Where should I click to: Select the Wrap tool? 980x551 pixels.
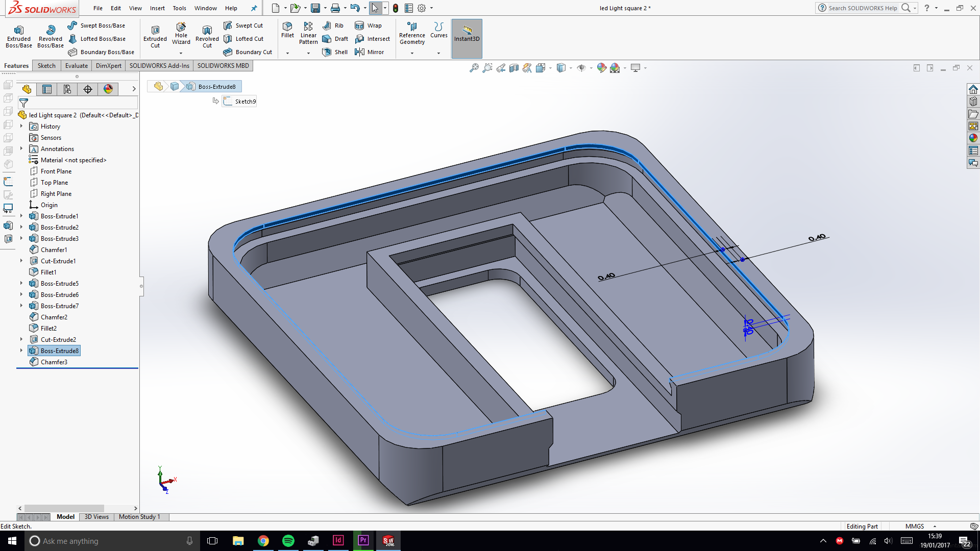pos(368,26)
